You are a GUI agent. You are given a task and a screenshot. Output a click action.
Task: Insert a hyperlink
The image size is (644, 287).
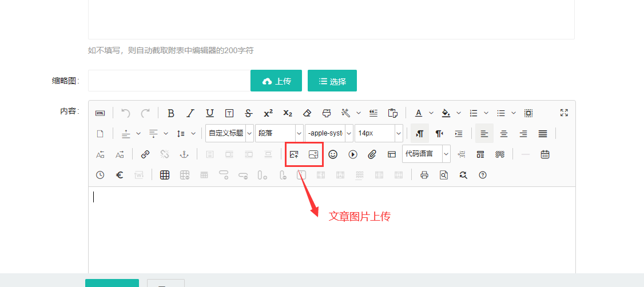coord(145,154)
